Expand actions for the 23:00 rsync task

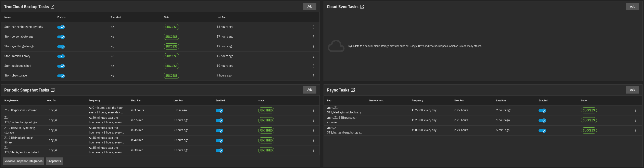point(636,120)
